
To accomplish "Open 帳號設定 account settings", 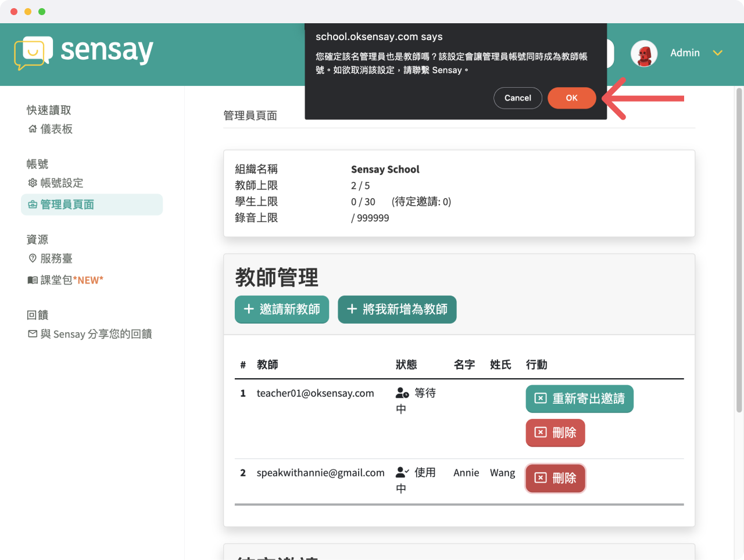I will 62,183.
